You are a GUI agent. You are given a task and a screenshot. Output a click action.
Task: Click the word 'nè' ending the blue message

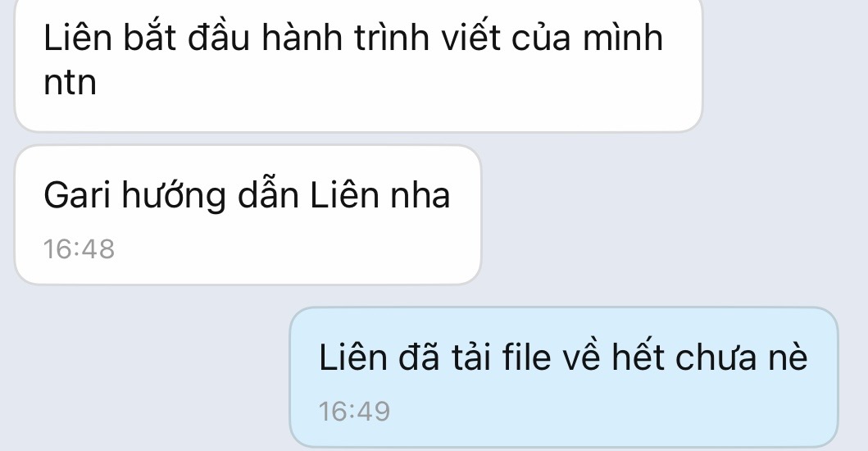tap(788, 357)
